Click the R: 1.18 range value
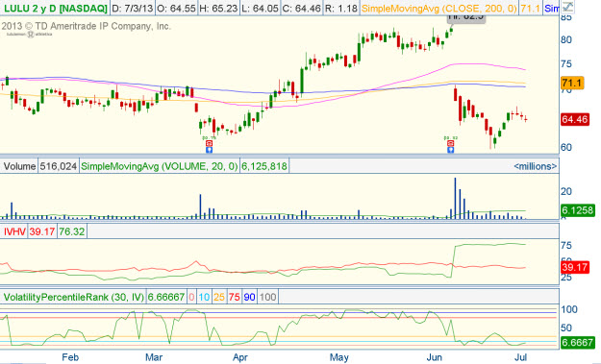 [340, 8]
